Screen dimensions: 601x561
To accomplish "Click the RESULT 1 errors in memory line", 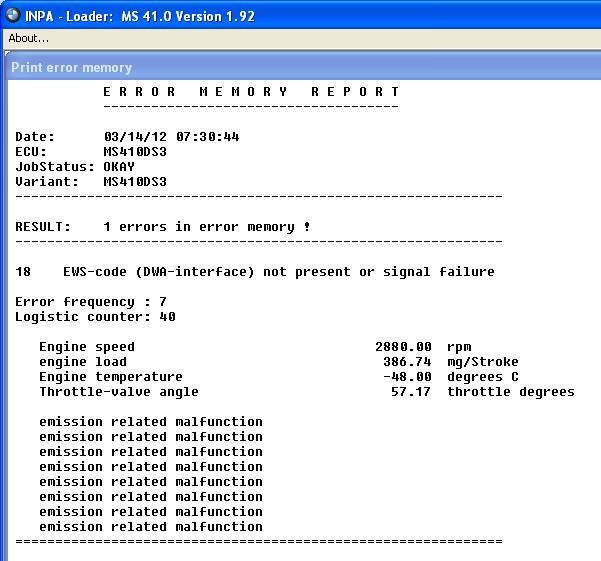I will 163,227.
